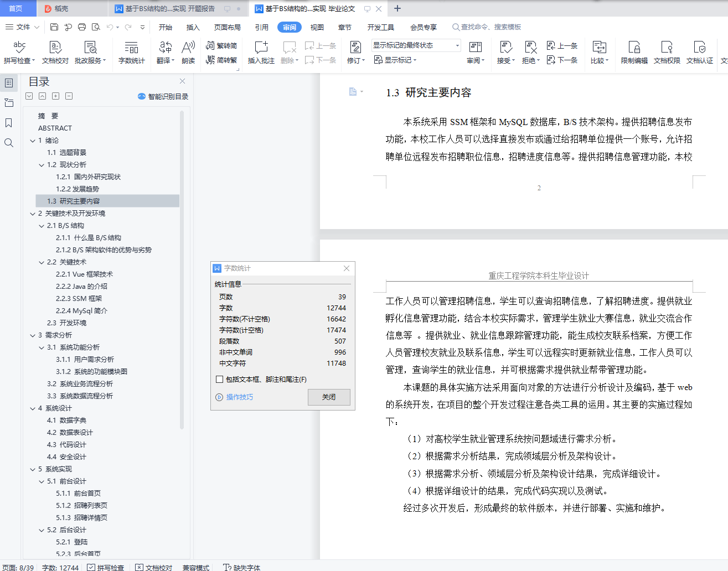This screenshot has height=571, width=728.
Task: Click the print icon in quick access toolbar
Action: pyautogui.click(x=82, y=27)
